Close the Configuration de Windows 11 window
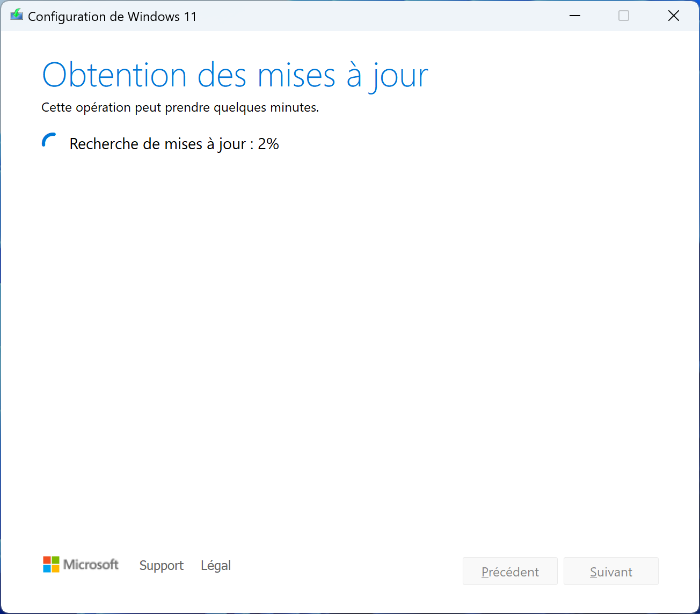 673,16
